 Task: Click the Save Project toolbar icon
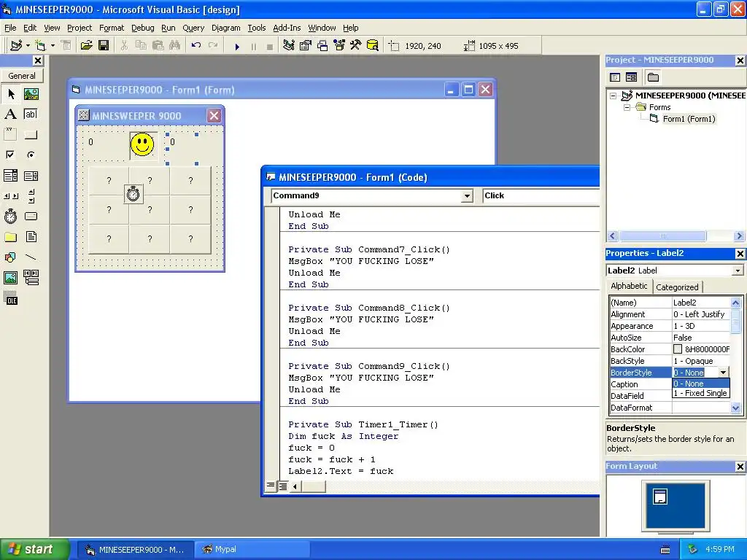[x=104, y=46]
